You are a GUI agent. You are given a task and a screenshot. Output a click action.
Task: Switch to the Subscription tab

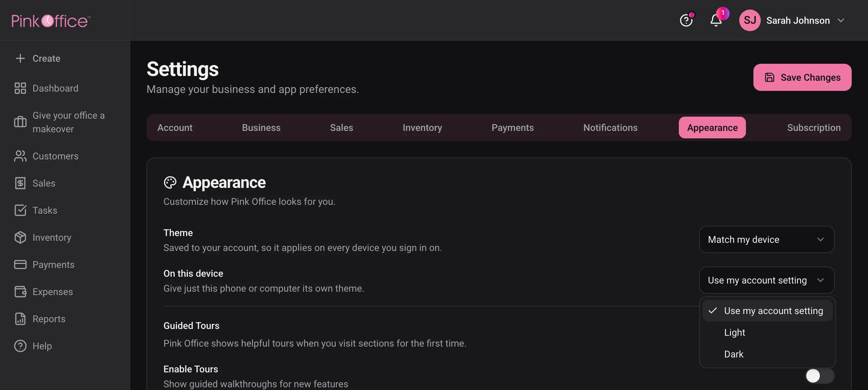[x=814, y=128]
